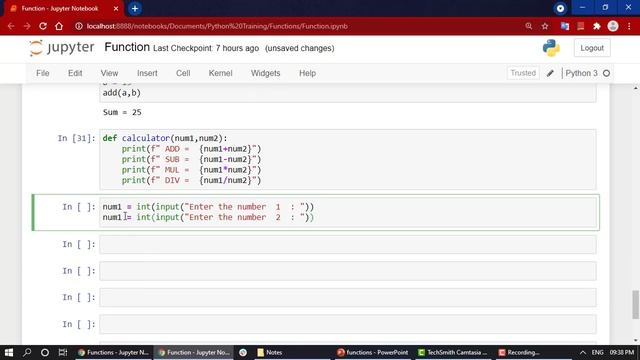The image size is (640, 360).
Task: Open the Edit menu
Action: [75, 73]
